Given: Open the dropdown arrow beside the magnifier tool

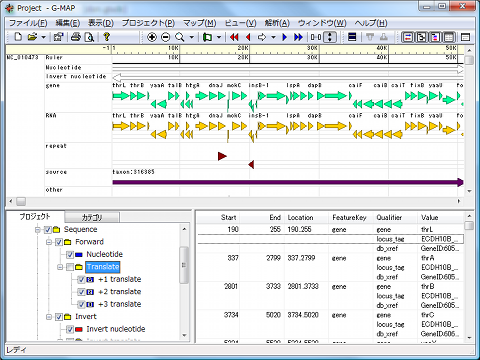Looking at the screenshot, I should coord(192,37).
